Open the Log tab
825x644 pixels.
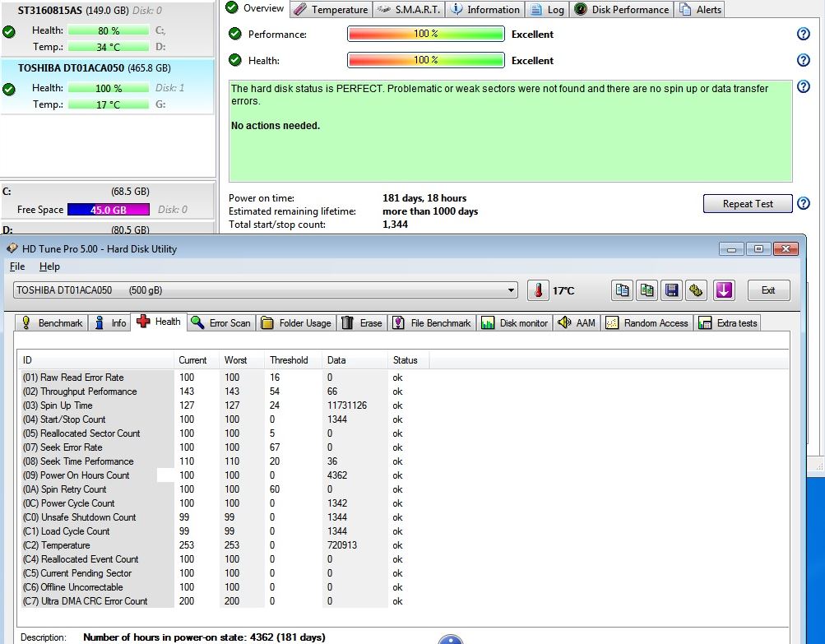[547, 10]
